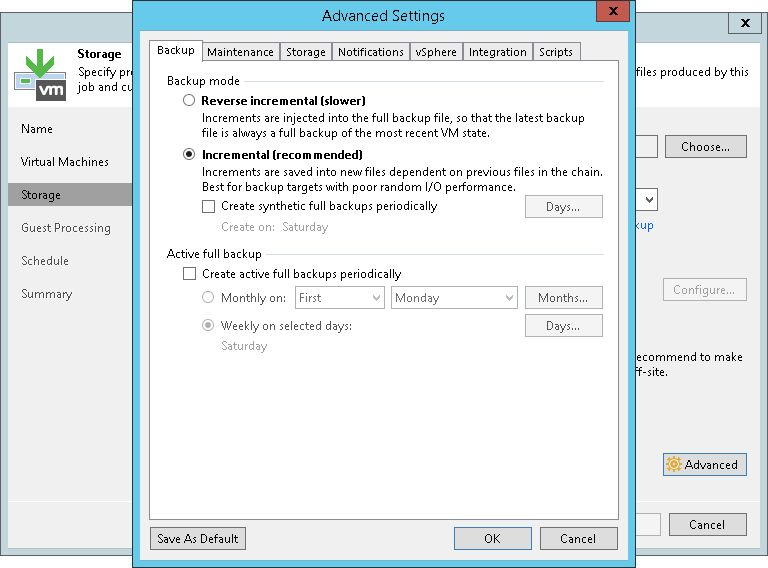
Task: Confirm Advanced Settings with OK
Action: coord(493,539)
